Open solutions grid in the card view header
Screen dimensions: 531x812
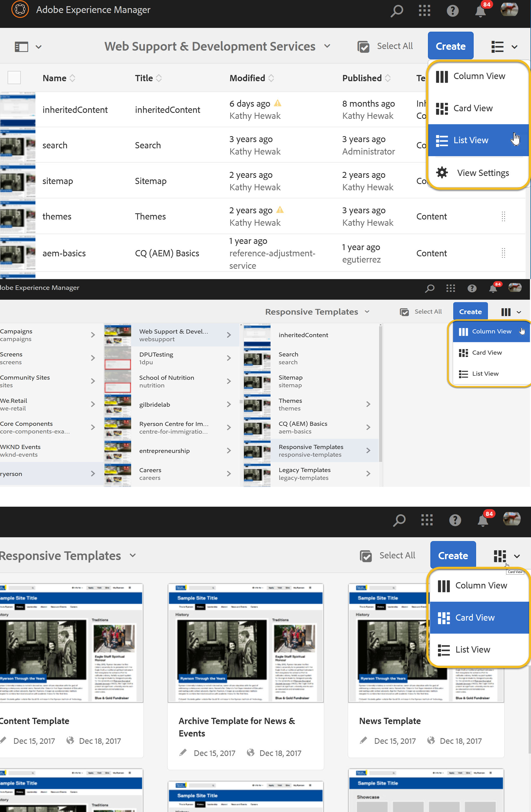tap(427, 520)
